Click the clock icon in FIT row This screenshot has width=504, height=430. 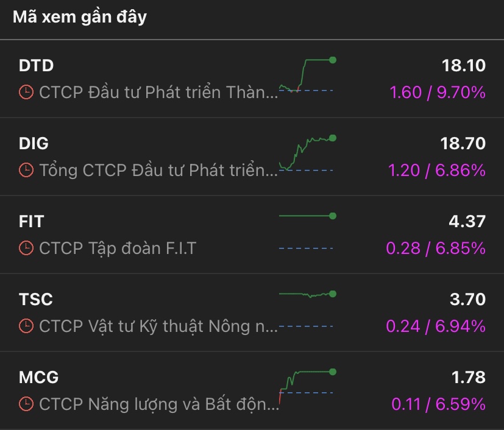click(26, 248)
